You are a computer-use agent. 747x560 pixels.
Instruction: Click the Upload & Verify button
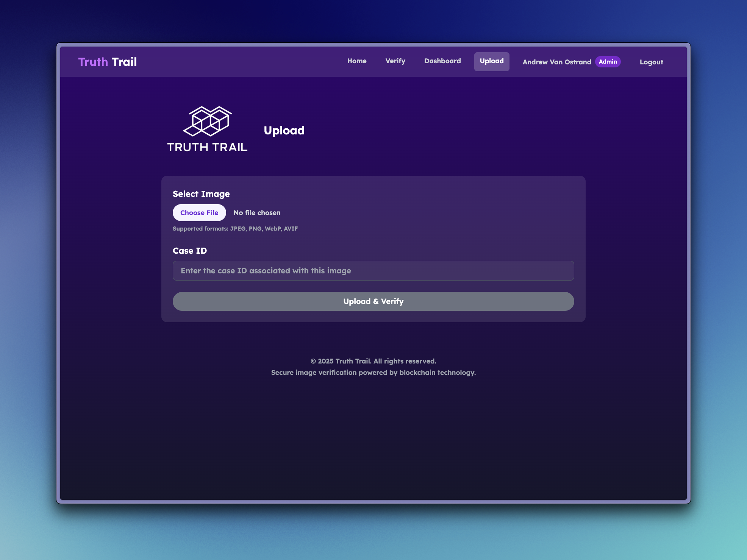point(373,301)
